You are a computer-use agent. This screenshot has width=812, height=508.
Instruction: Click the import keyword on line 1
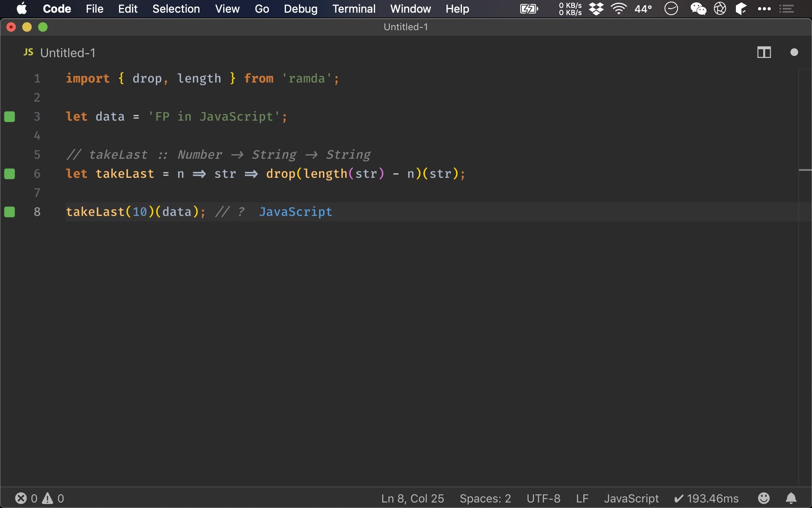click(x=88, y=79)
